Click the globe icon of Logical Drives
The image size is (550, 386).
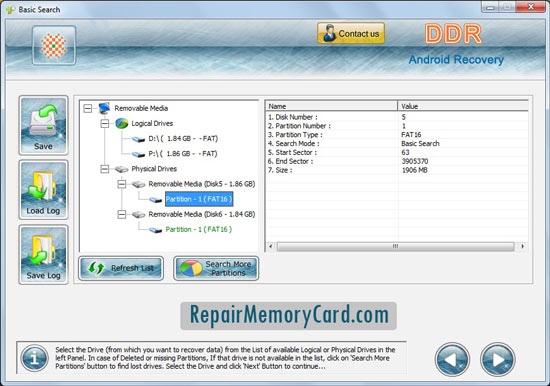pos(122,124)
